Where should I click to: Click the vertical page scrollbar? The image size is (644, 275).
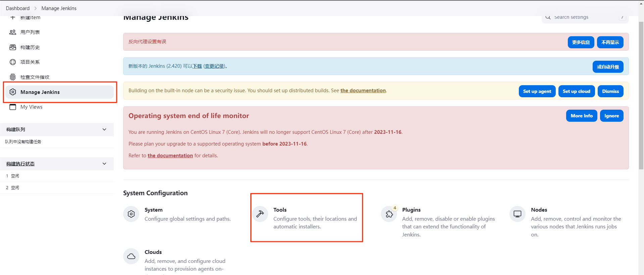coord(641,96)
